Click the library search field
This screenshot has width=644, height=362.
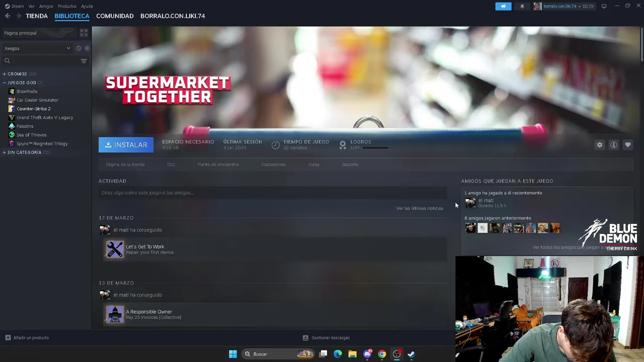[40, 61]
